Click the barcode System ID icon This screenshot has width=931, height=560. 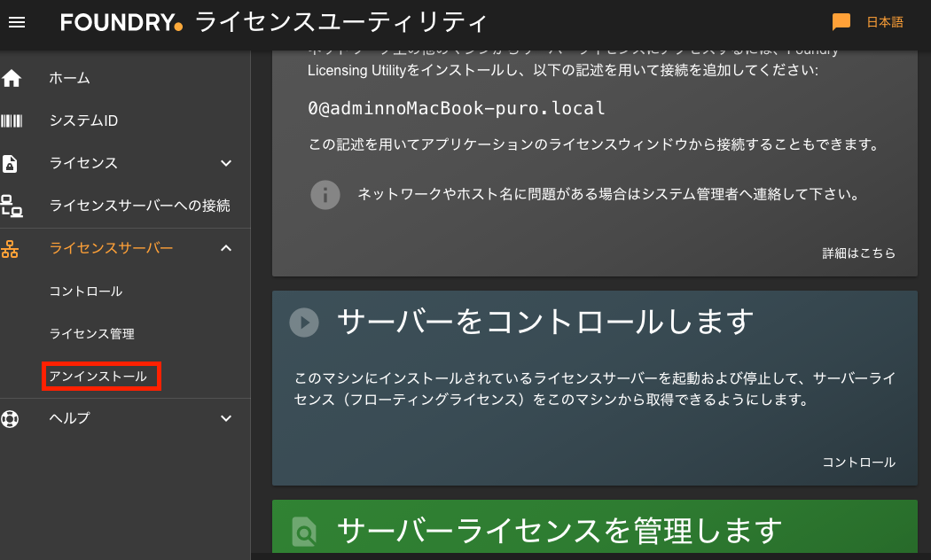tap(12, 121)
